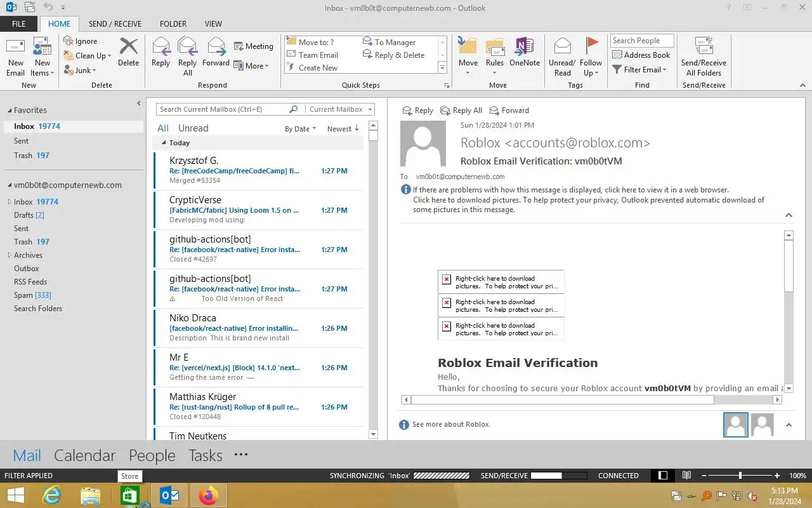Click the Ignore conversation button
This screenshot has width=812, height=508.
[x=81, y=41]
